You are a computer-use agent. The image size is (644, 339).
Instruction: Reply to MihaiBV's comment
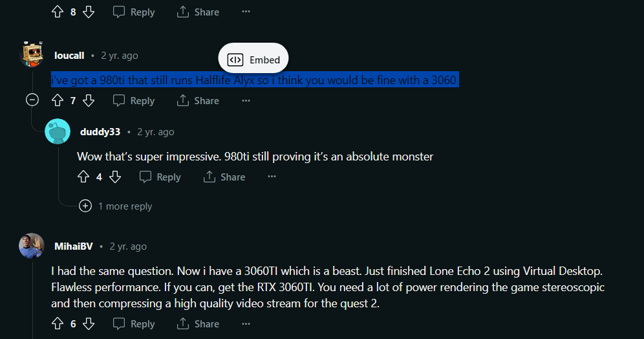(x=134, y=323)
